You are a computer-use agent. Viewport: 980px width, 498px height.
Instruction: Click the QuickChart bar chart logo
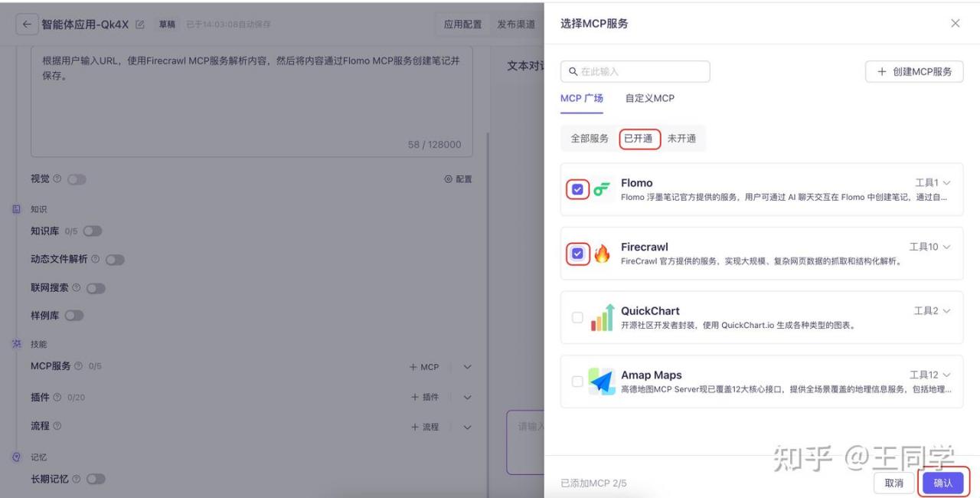point(603,317)
